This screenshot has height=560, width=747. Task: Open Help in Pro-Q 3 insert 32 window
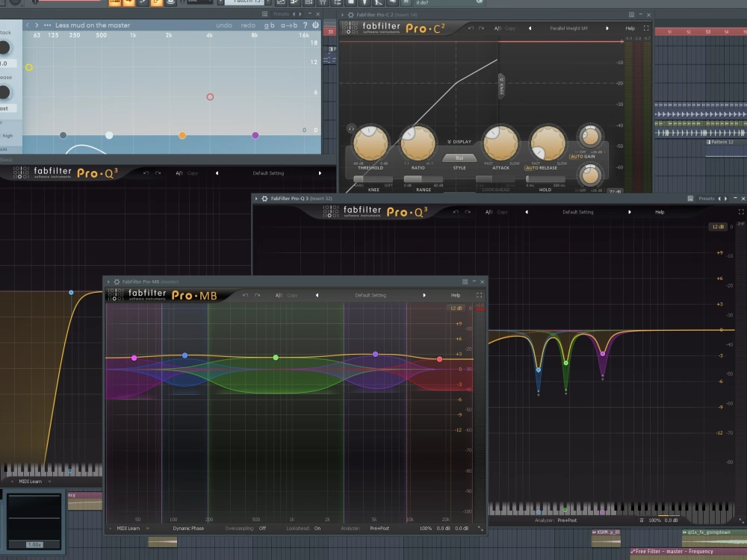660,212
